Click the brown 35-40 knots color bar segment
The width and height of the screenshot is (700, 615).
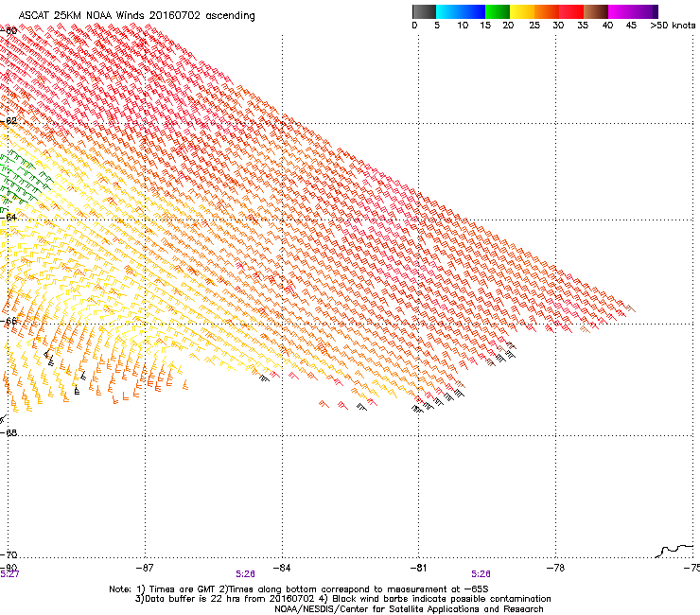pyautogui.click(x=596, y=11)
